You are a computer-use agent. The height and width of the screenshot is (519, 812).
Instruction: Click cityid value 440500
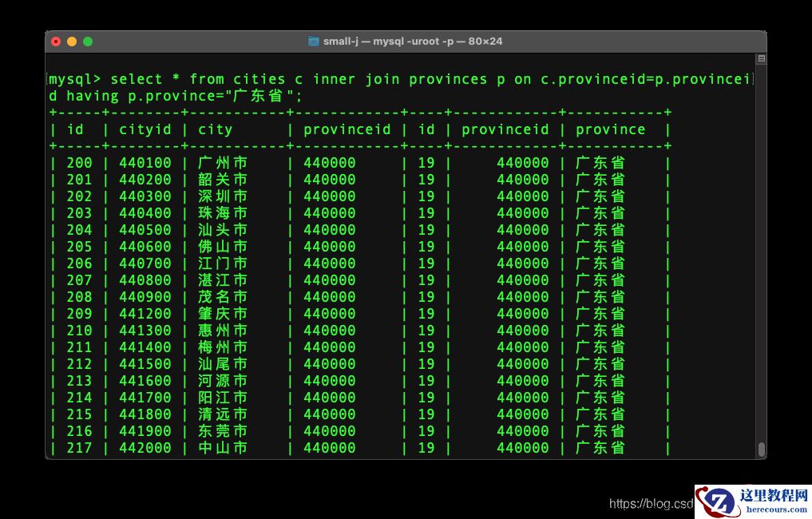pyautogui.click(x=145, y=230)
